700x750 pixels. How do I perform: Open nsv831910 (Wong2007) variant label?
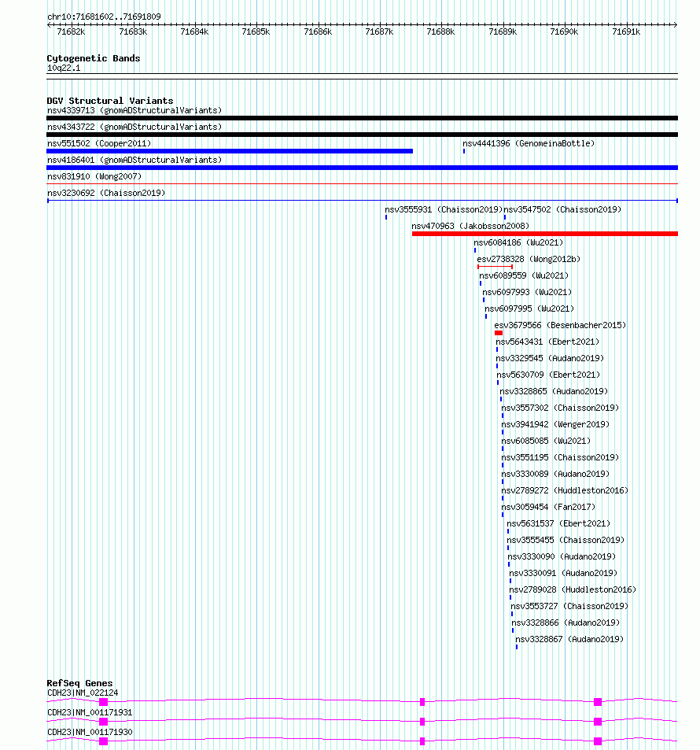pos(94,176)
